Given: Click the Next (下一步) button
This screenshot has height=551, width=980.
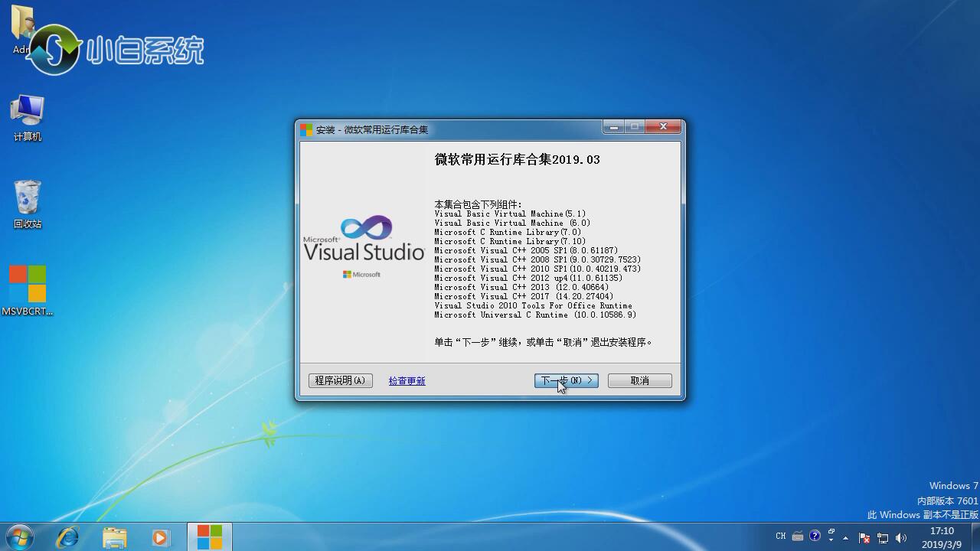Looking at the screenshot, I should point(566,380).
